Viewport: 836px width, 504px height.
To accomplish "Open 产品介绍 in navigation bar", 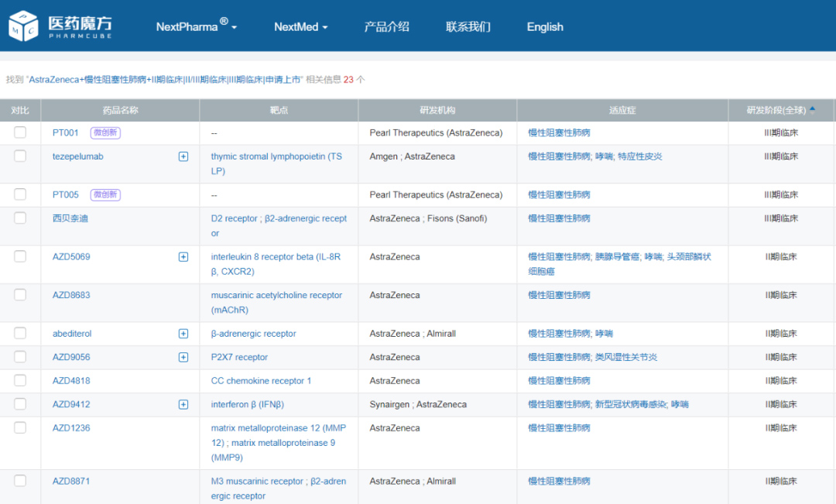I will click(386, 26).
